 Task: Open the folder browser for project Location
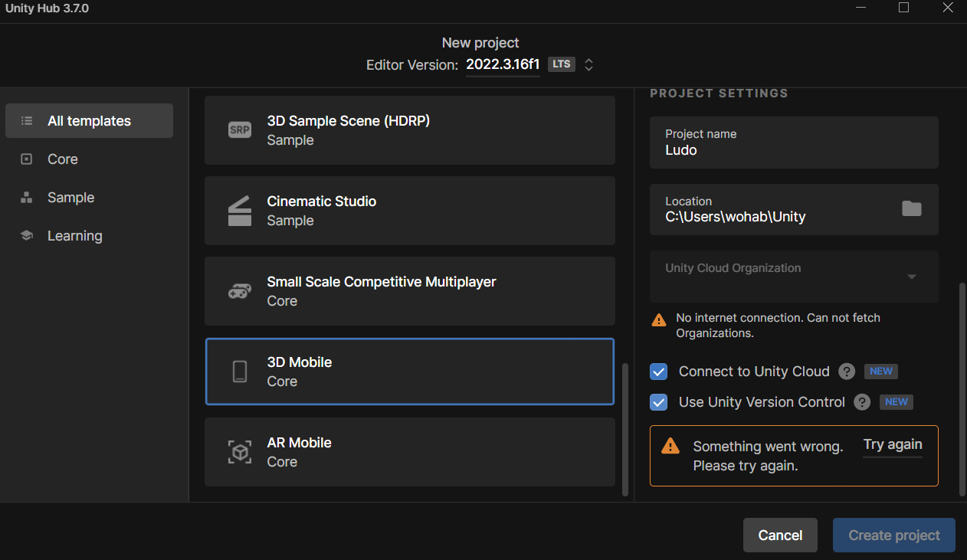pyautogui.click(x=911, y=208)
